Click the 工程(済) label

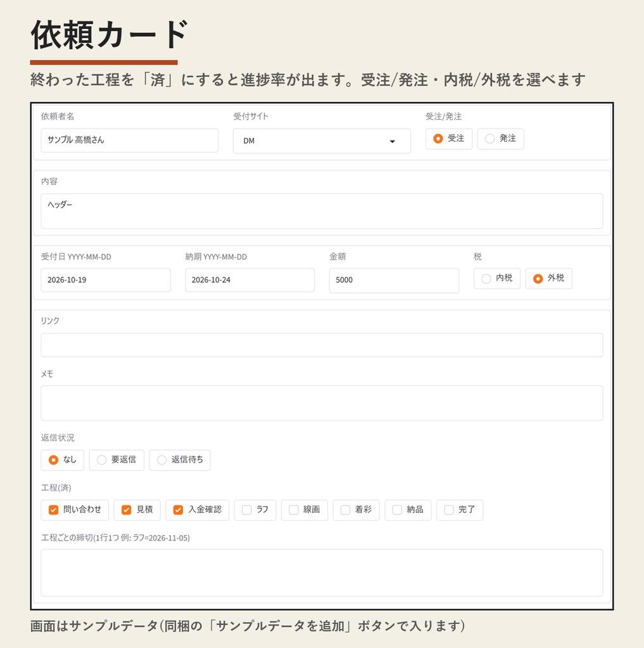pos(56,488)
